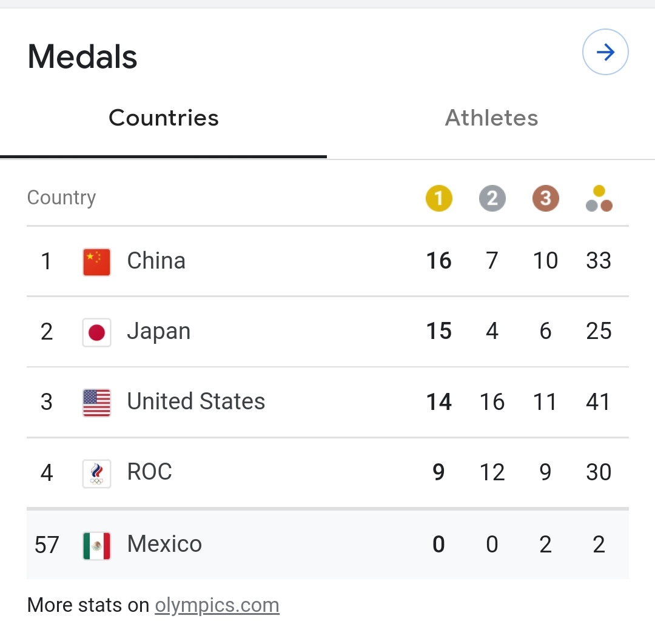
Task: Click the gold medal column icon
Action: [x=439, y=198]
